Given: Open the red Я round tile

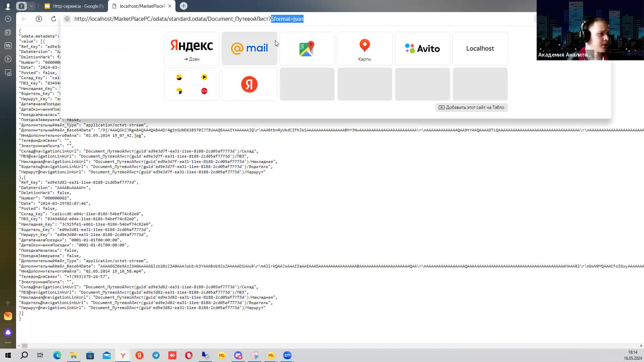Looking at the screenshot, I should (x=250, y=84).
